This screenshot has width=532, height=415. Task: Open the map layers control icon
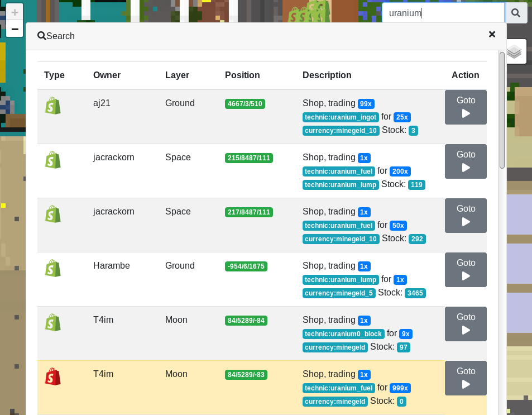pyautogui.click(x=514, y=51)
